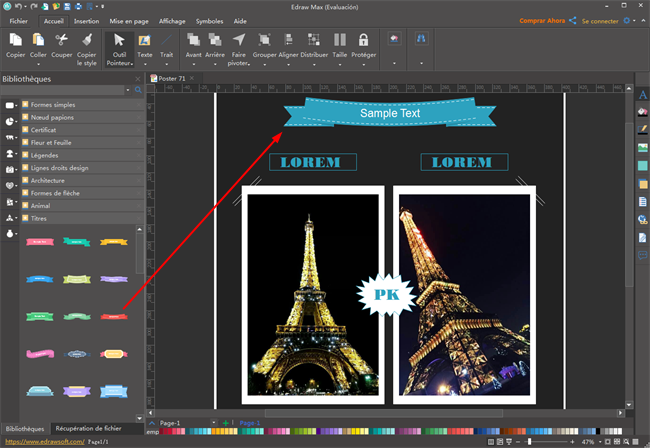
Task: Select the Trait line tool
Action: (166, 41)
